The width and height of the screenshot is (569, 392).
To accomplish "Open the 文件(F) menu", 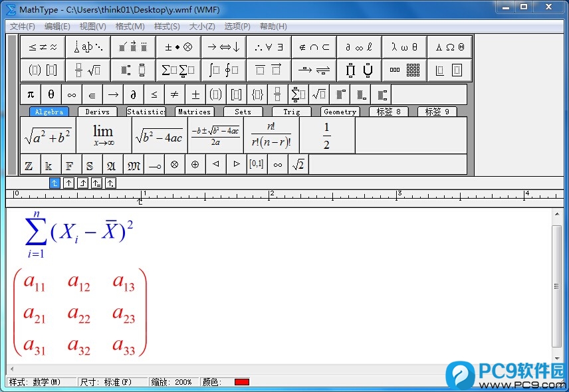I will tap(23, 27).
